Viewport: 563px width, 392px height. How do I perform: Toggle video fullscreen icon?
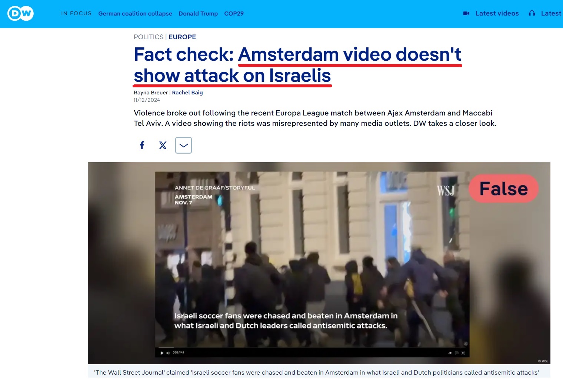pos(463,353)
